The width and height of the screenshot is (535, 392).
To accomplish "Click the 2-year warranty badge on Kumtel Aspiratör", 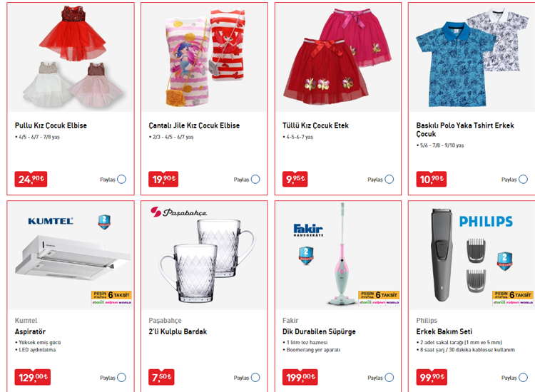I will tap(104, 222).
